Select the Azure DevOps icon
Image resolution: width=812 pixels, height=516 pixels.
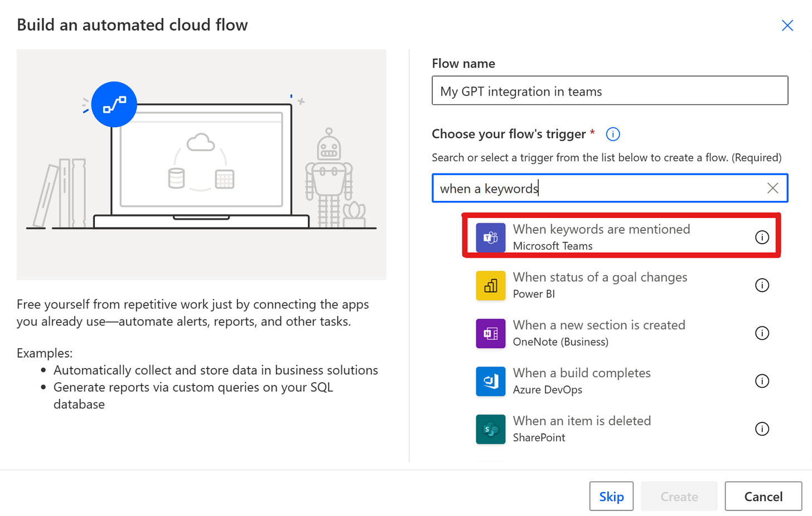(490, 382)
